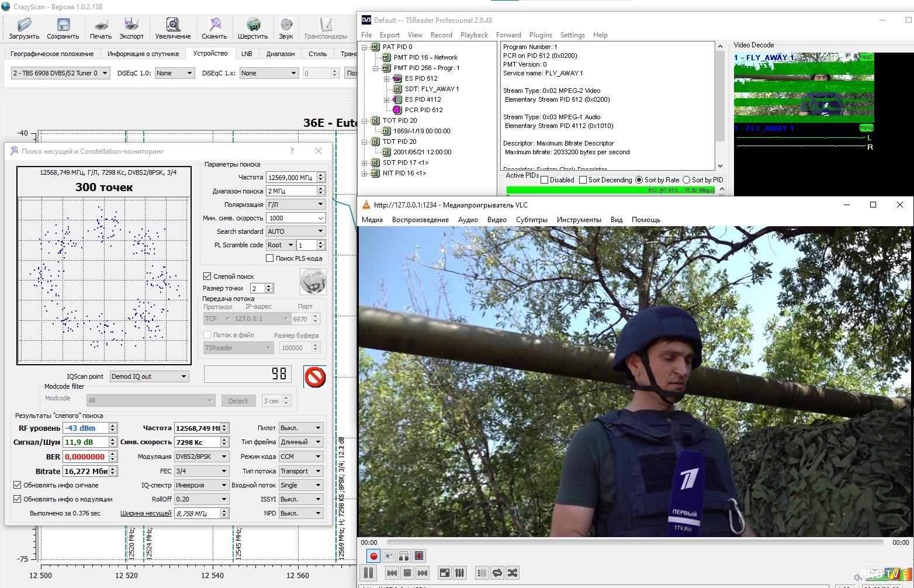Open the Playback menu in TSReader
The image size is (914, 588).
click(x=473, y=35)
